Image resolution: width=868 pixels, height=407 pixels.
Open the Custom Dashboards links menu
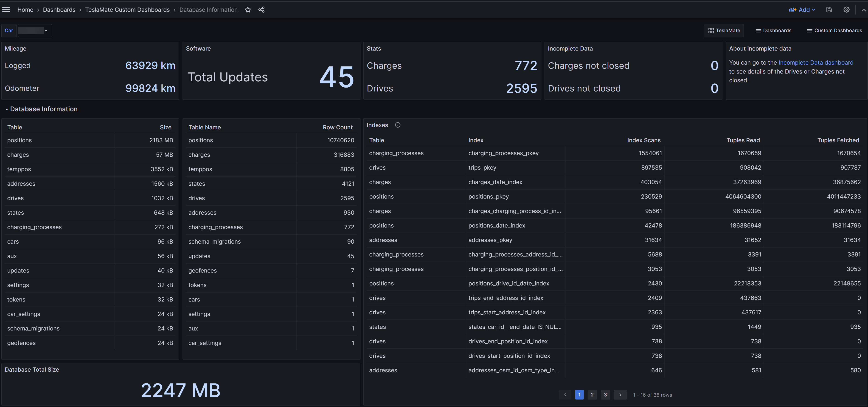click(834, 31)
